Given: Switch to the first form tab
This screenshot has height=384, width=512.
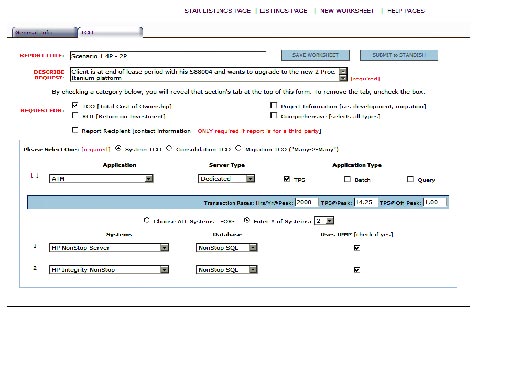Looking at the screenshot, I should [44, 32].
